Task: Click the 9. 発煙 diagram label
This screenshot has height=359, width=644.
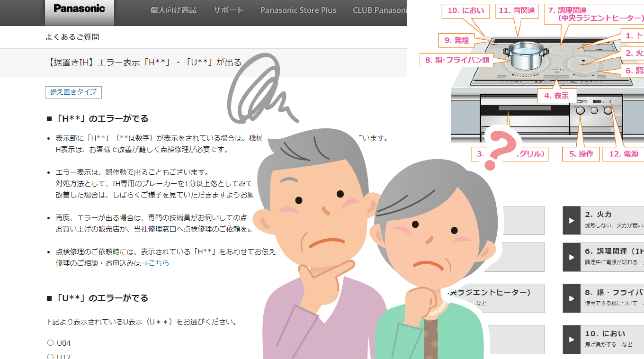Action: click(456, 40)
